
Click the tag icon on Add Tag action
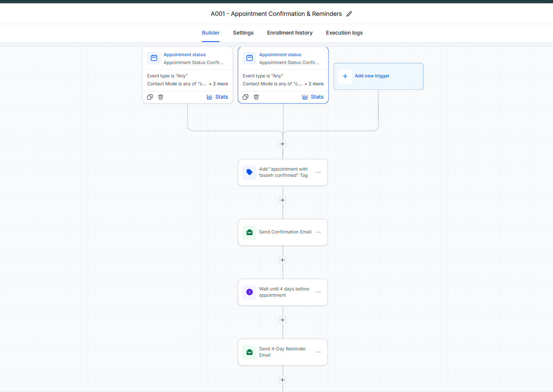[x=249, y=172]
